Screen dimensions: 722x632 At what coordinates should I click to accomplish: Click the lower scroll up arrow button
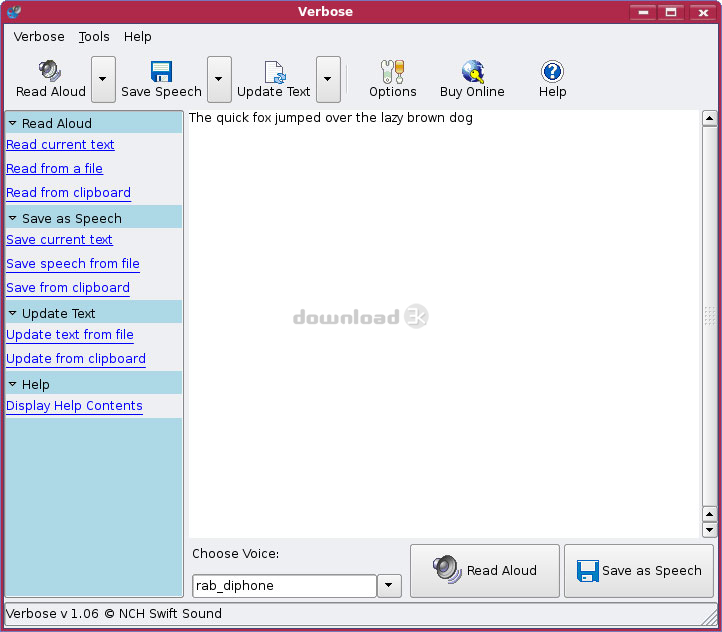(709, 514)
